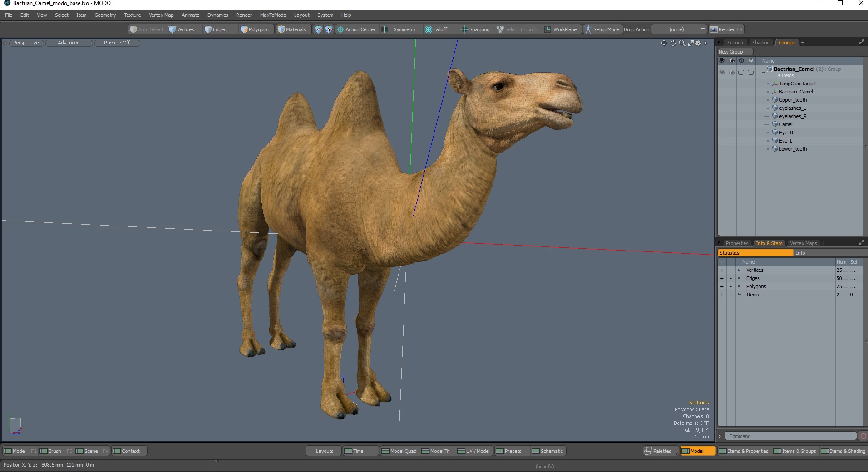Expand the Edges statistics row
The image size is (868, 472).
coord(739,278)
